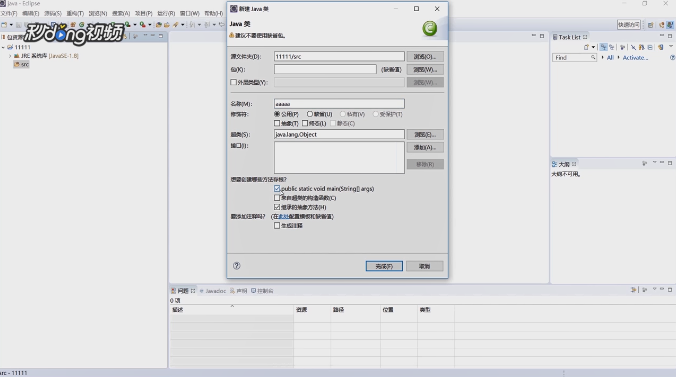
Task: Browse for superclass button
Action: pyautogui.click(x=425, y=135)
